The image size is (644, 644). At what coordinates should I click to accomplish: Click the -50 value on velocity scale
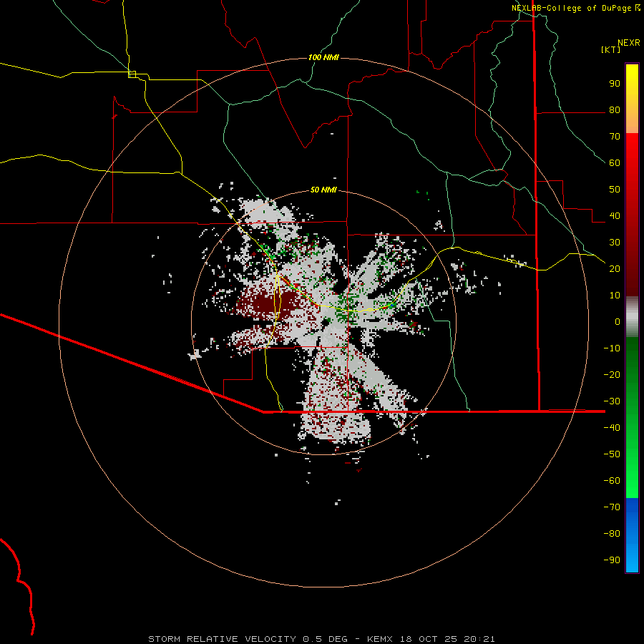[612, 454]
